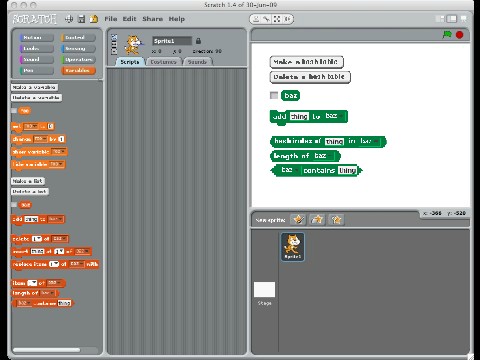The height and width of the screenshot is (360, 480).
Task: Toggle the foo variable monitor checkbox
Action: (14, 111)
